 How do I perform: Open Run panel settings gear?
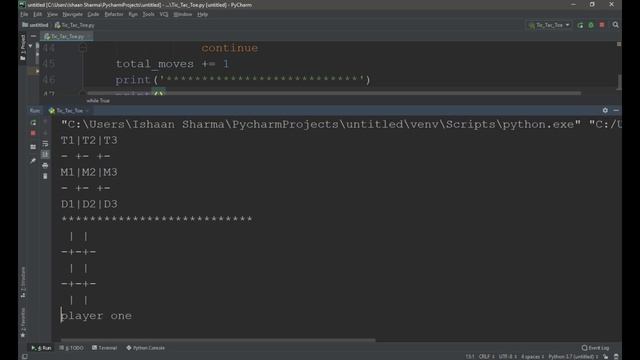[605, 110]
